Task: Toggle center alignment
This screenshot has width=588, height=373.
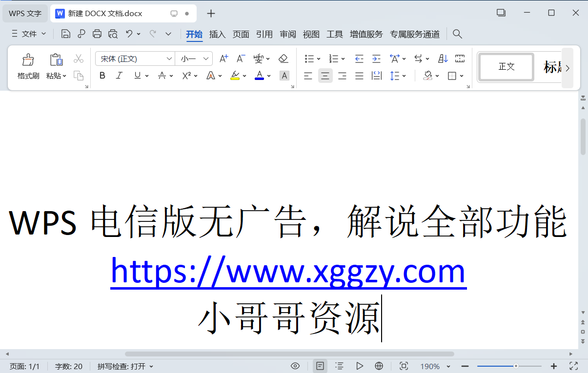Action: coord(325,76)
